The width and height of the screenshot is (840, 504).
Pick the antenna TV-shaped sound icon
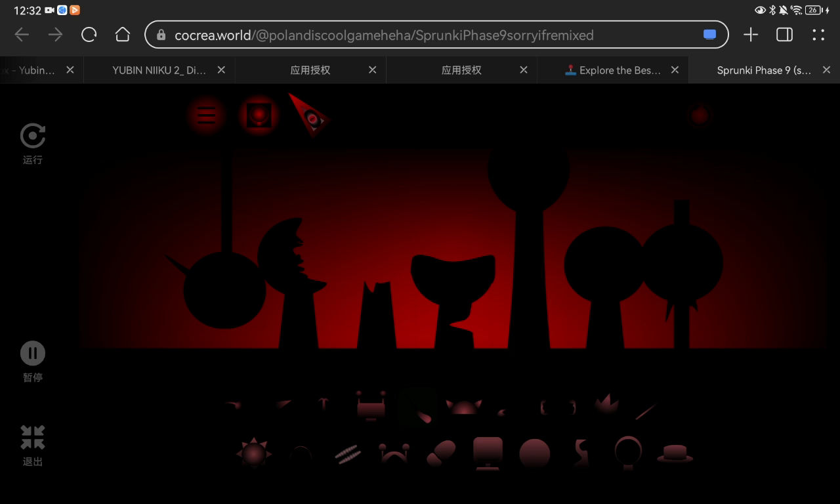pyautogui.click(x=371, y=406)
